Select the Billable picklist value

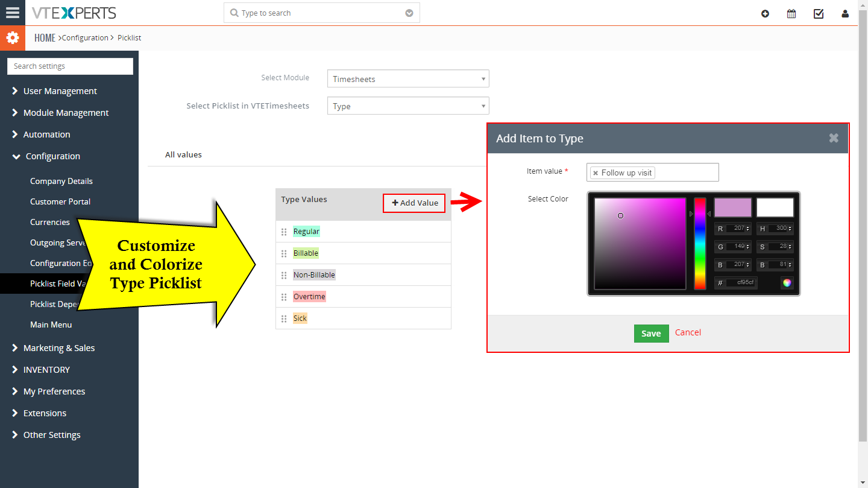pos(306,253)
